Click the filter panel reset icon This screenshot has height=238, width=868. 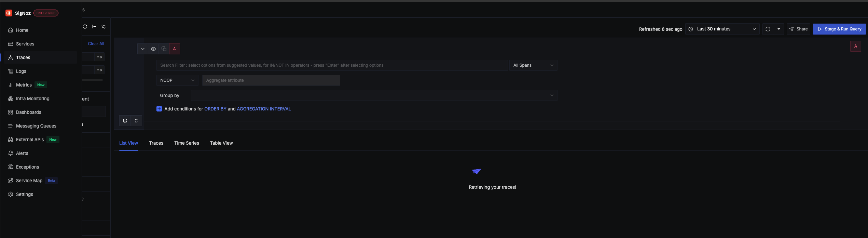[x=85, y=27]
